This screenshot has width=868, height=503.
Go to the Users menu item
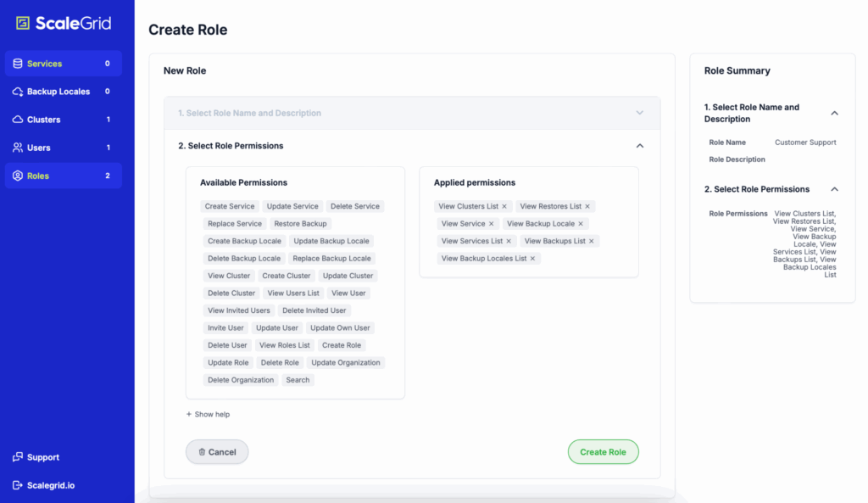tap(39, 148)
